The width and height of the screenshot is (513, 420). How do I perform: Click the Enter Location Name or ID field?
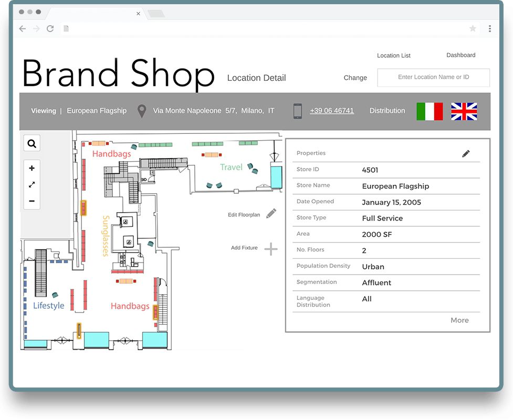(434, 77)
